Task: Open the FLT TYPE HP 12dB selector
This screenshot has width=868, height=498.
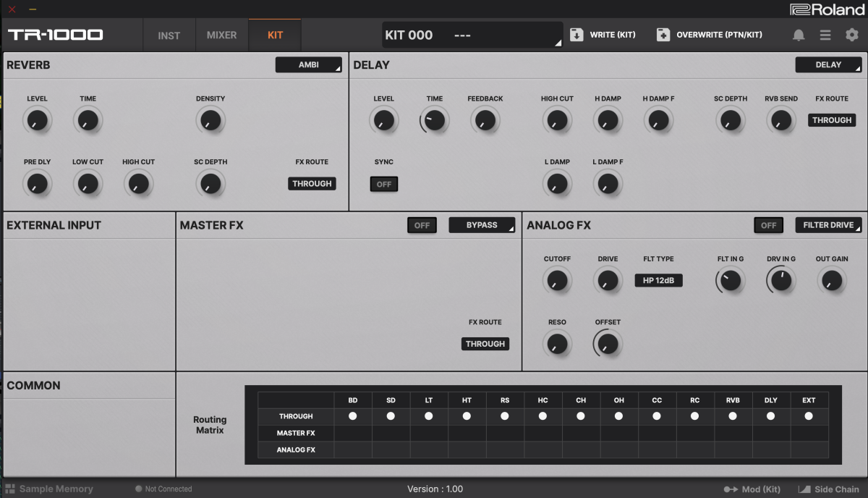Action: [659, 280]
